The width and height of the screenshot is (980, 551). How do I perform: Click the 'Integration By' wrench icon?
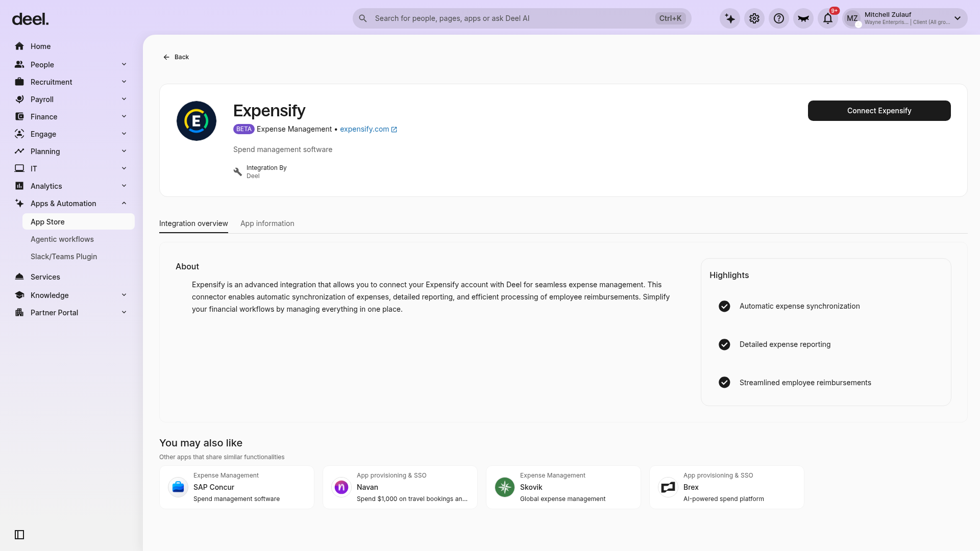(237, 172)
